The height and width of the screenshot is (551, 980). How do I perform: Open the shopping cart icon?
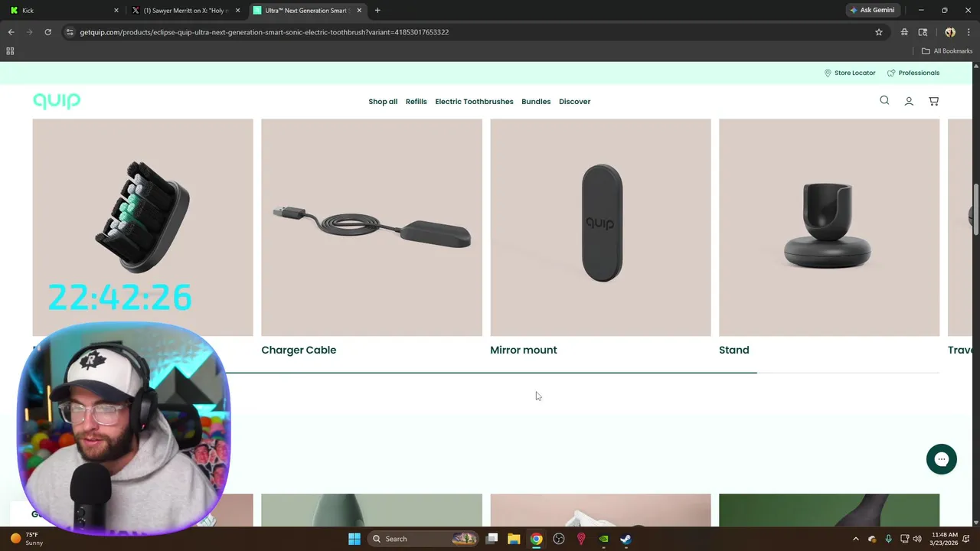point(933,101)
